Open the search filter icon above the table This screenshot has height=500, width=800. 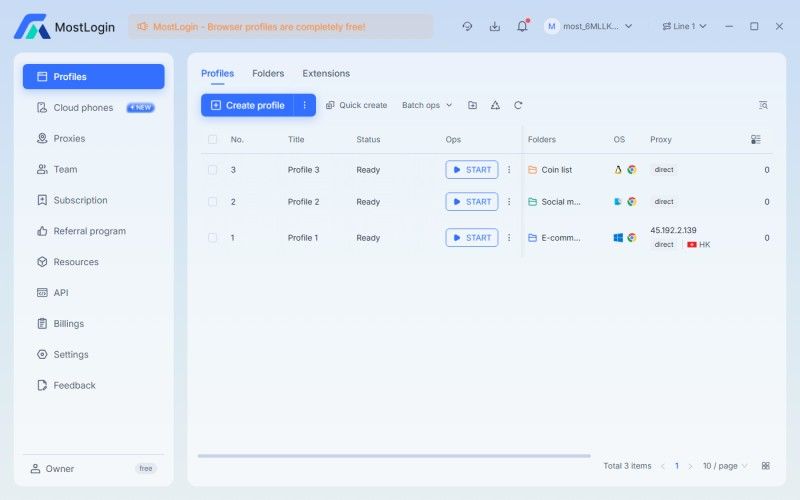pos(763,105)
